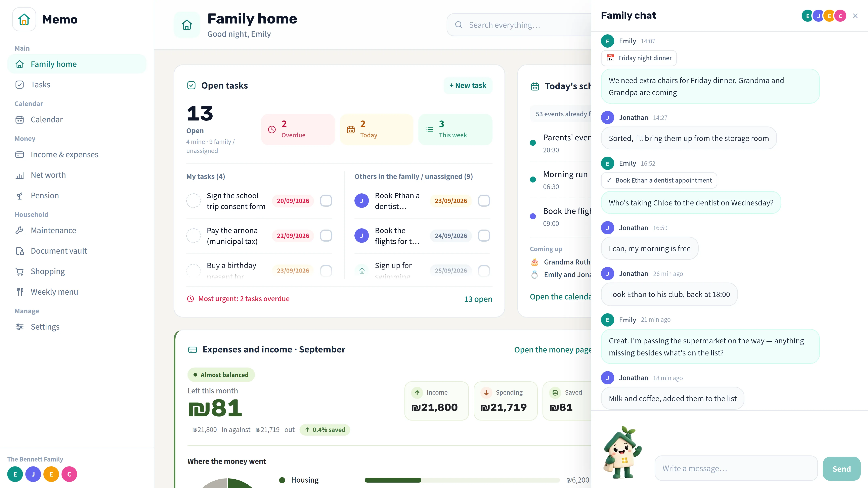The height and width of the screenshot is (488, 868).
Task: Open Tasks in the sidebar
Action: click(77, 85)
